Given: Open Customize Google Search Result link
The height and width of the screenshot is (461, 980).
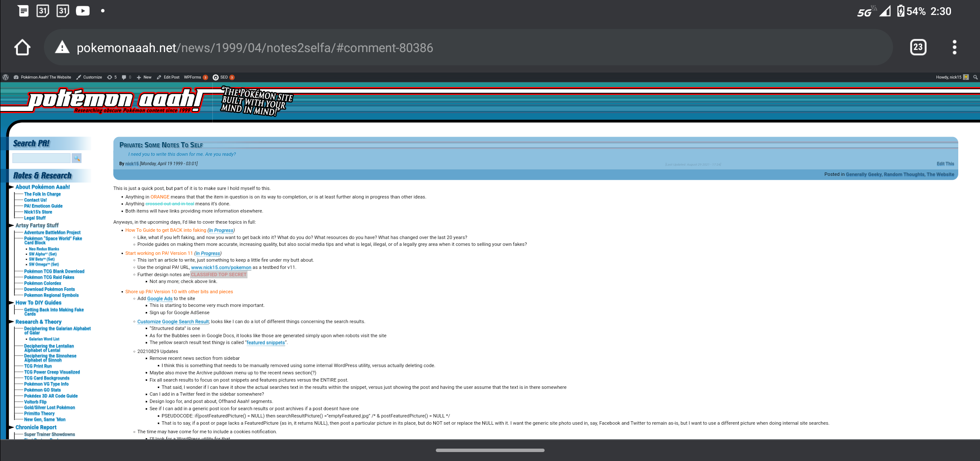Looking at the screenshot, I should (173, 322).
